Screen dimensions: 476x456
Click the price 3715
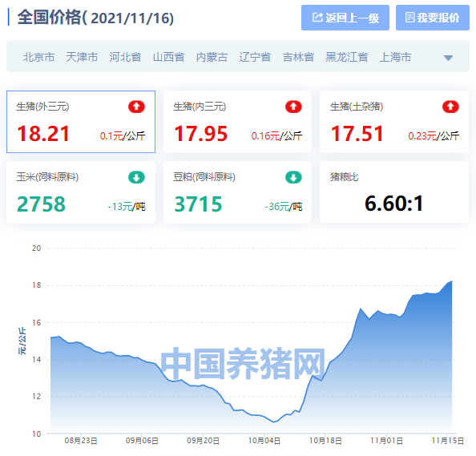click(x=198, y=204)
